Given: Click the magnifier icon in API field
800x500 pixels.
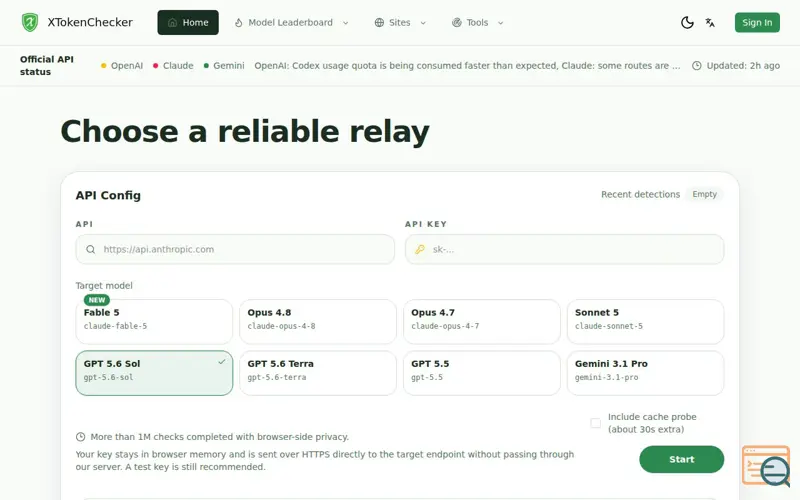Looking at the screenshot, I should tap(90, 249).
